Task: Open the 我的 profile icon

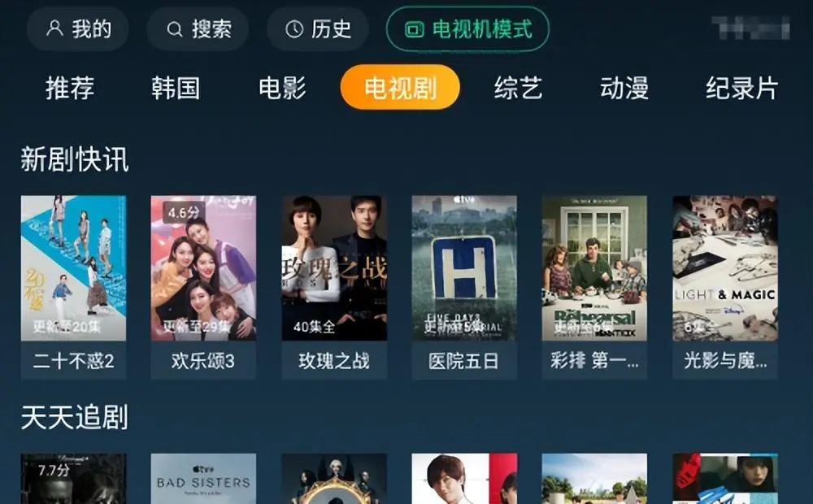Action: tap(54, 28)
